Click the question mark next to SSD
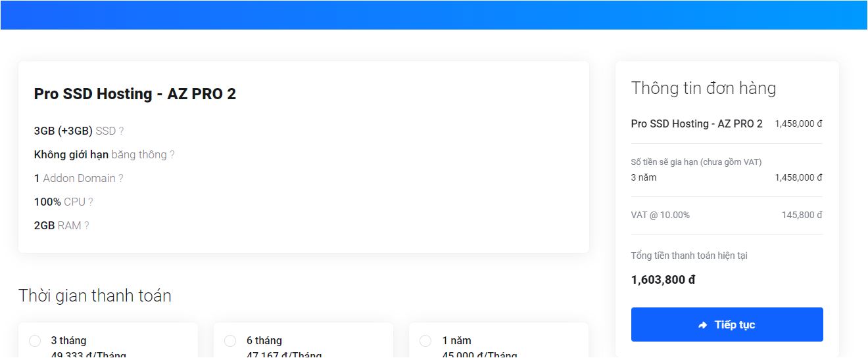This screenshot has width=868, height=358. [x=122, y=131]
